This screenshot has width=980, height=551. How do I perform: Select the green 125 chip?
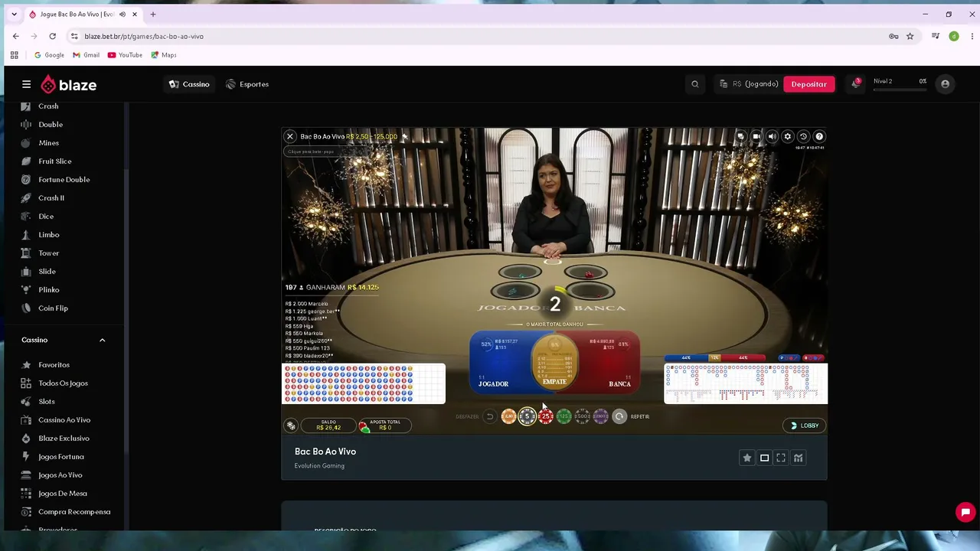(x=564, y=416)
